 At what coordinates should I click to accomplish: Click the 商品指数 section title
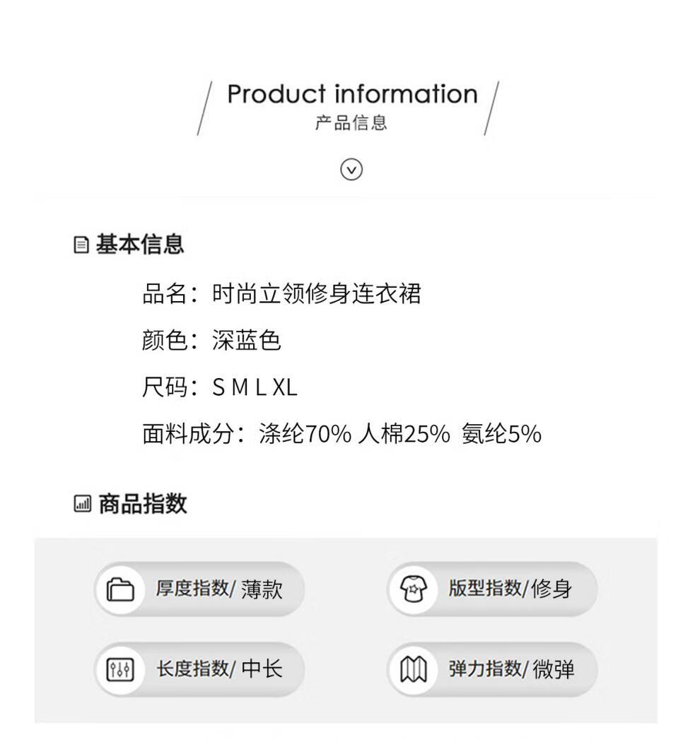click(143, 503)
